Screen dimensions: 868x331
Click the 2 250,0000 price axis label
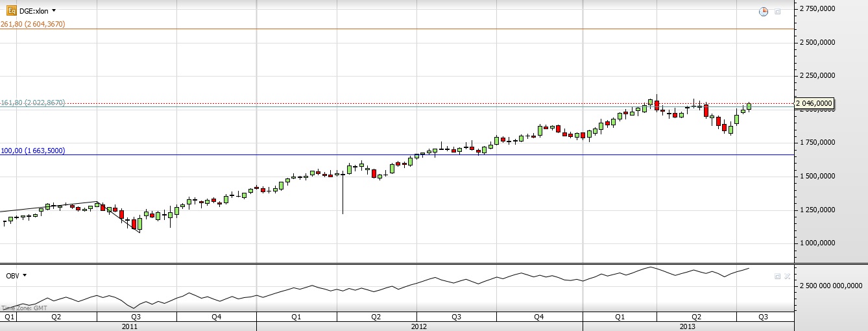pyautogui.click(x=817, y=75)
